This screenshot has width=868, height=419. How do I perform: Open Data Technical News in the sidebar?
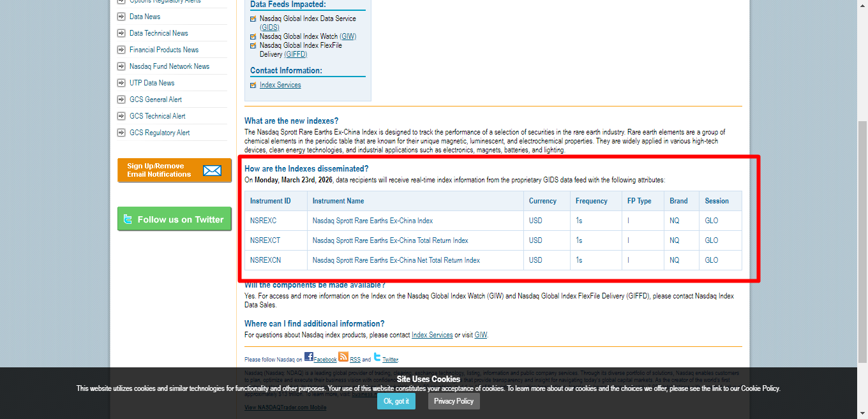(x=159, y=33)
